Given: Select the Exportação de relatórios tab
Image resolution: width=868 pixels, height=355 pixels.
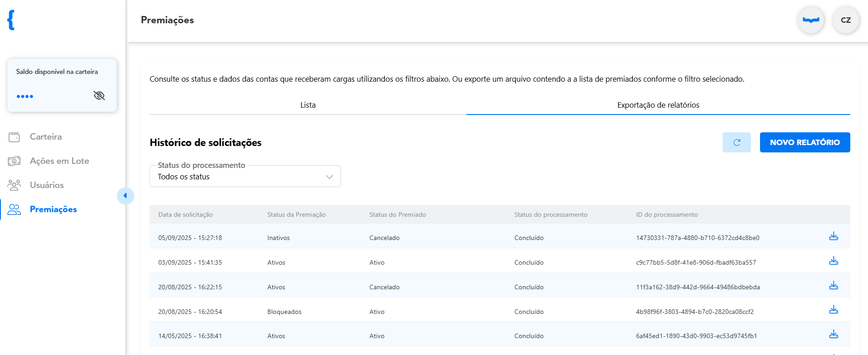Looking at the screenshot, I should pyautogui.click(x=658, y=105).
